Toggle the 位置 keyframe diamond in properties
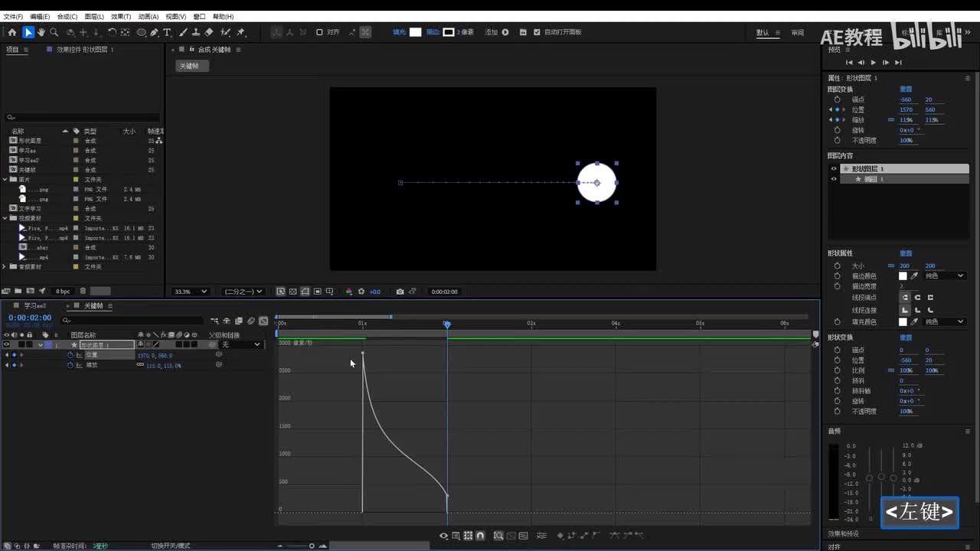 pos(837,109)
